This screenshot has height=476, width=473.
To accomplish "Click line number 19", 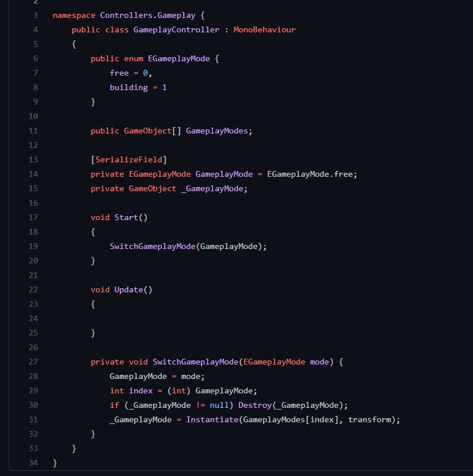I will 33,246.
